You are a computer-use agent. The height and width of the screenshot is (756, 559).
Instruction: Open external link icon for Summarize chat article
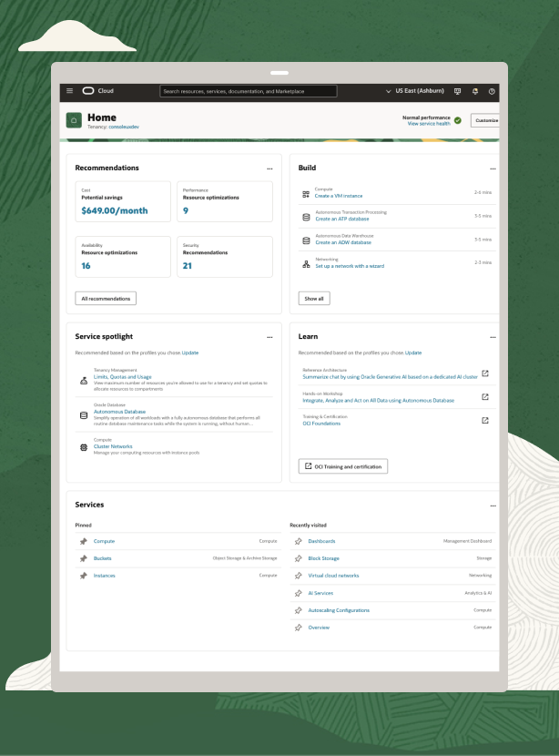click(x=485, y=373)
